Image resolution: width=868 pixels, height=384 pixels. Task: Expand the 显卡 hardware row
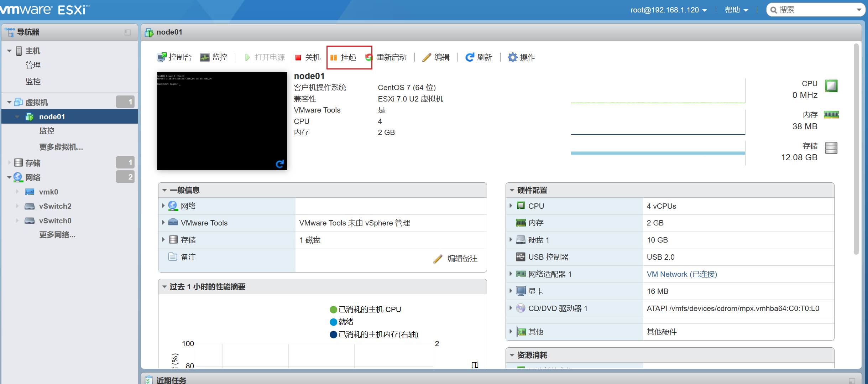511,291
